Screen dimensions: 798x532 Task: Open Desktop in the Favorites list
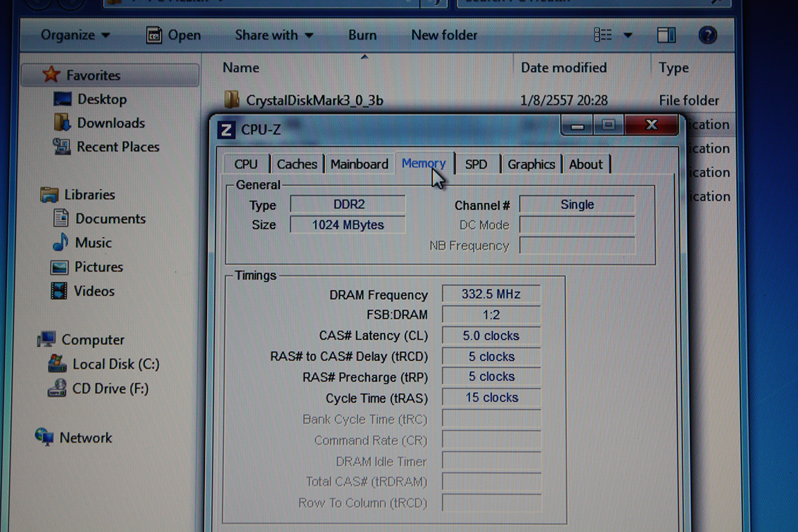coord(102,99)
